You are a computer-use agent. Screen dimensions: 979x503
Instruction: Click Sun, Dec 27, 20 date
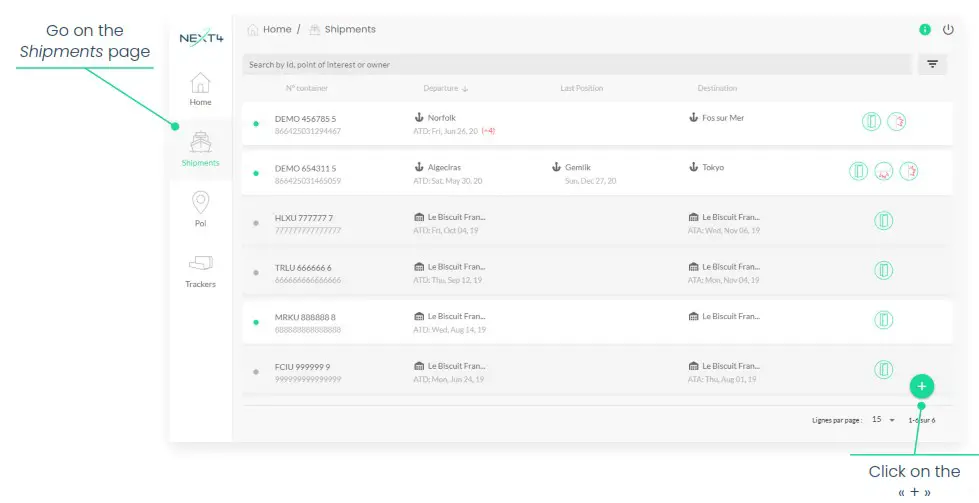click(x=590, y=181)
